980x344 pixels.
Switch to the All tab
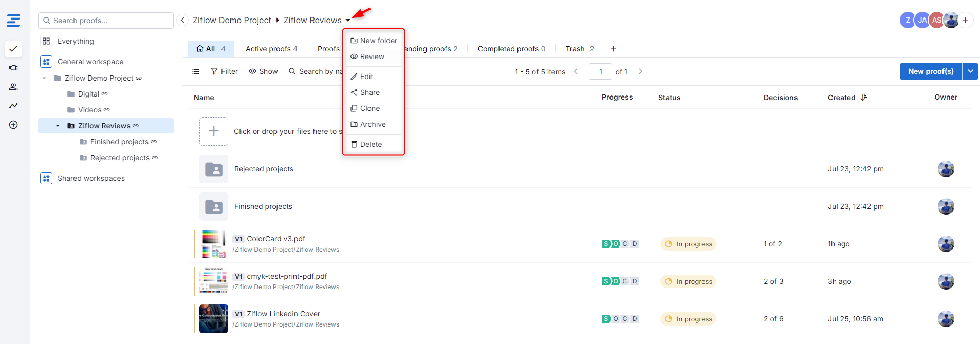coord(211,49)
